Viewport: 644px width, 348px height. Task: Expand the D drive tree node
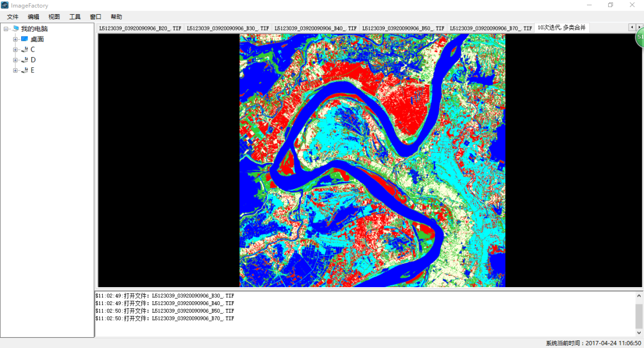coord(16,60)
